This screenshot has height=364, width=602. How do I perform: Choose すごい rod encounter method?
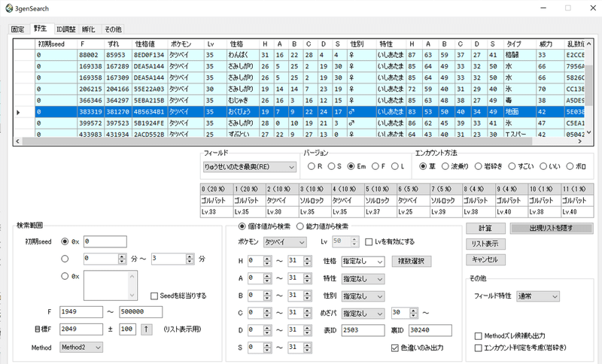[521, 166]
